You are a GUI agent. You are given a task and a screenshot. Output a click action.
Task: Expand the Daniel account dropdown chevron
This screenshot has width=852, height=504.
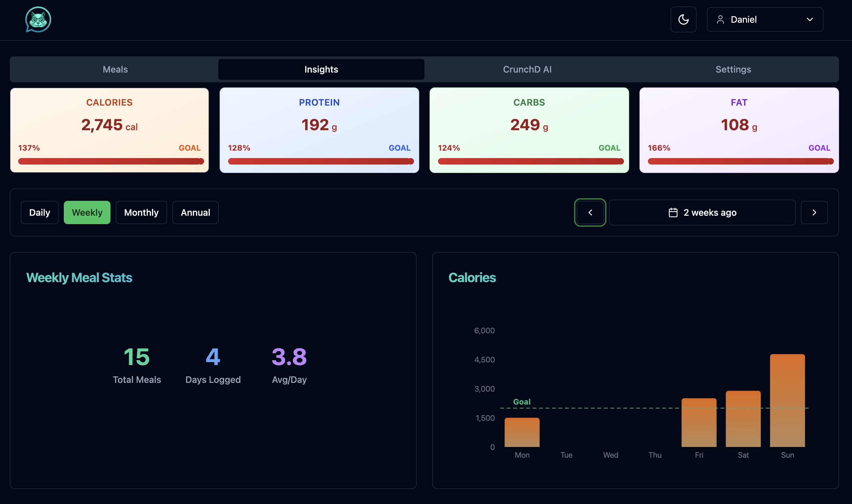point(810,19)
